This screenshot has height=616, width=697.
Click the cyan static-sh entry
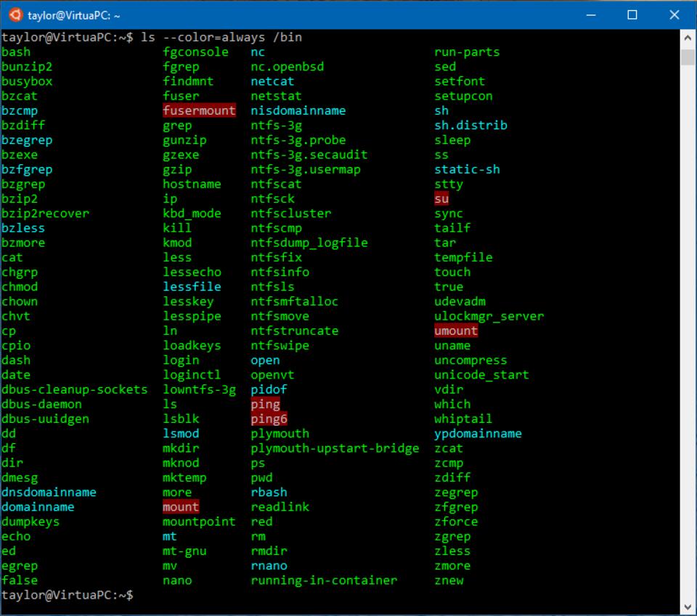(x=467, y=169)
